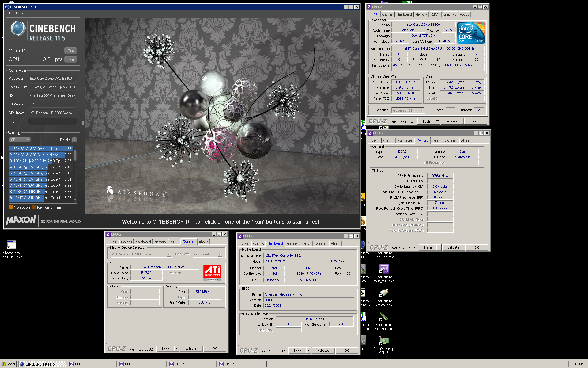Viewport: 588px width, 368px height.
Task: Click the ATI Radeon graphics logo
Action: pyautogui.click(x=212, y=273)
